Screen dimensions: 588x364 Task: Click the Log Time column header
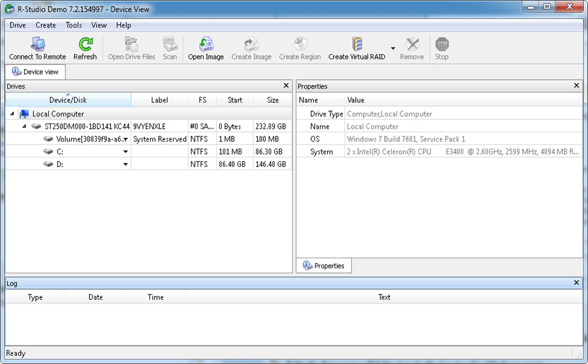point(156,297)
